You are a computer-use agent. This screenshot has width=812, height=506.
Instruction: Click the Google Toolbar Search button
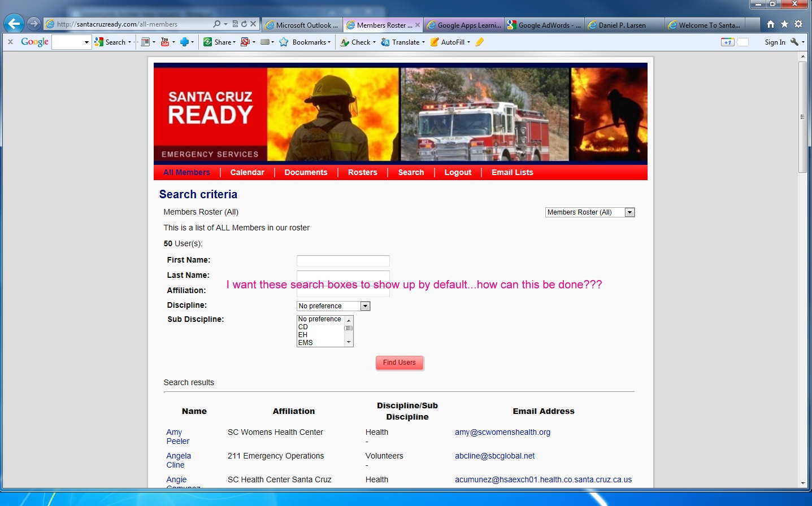coord(111,42)
